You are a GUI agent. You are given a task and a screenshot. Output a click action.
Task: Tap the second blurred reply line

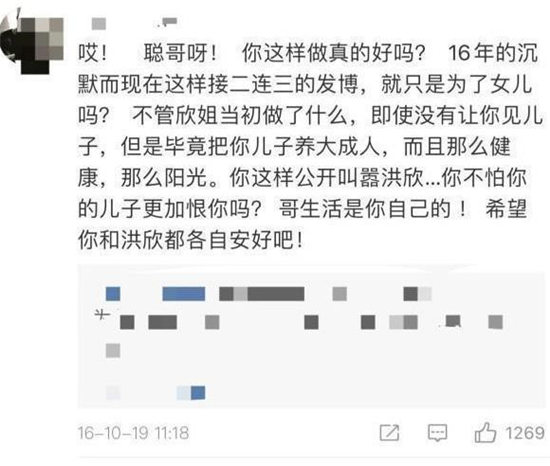point(299,322)
